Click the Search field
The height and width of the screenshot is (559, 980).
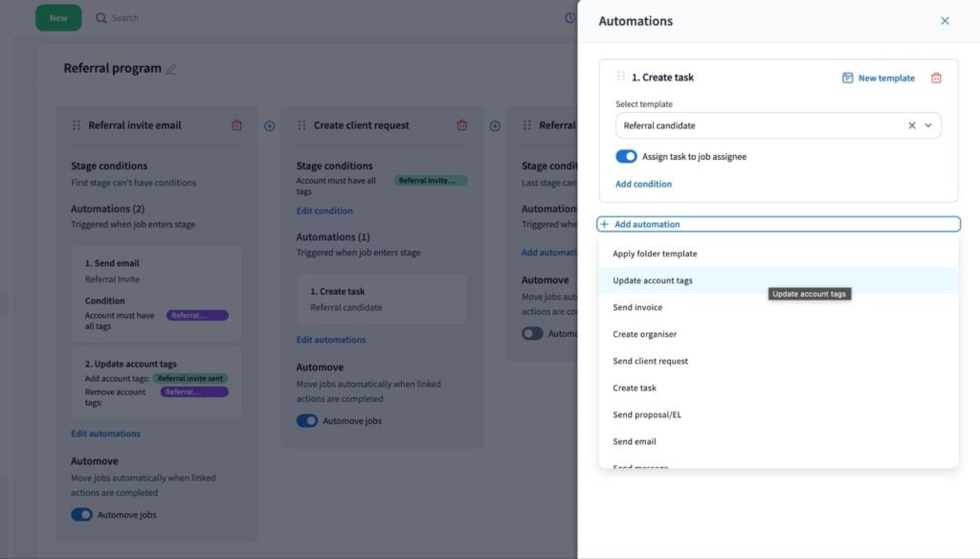pyautogui.click(x=125, y=17)
